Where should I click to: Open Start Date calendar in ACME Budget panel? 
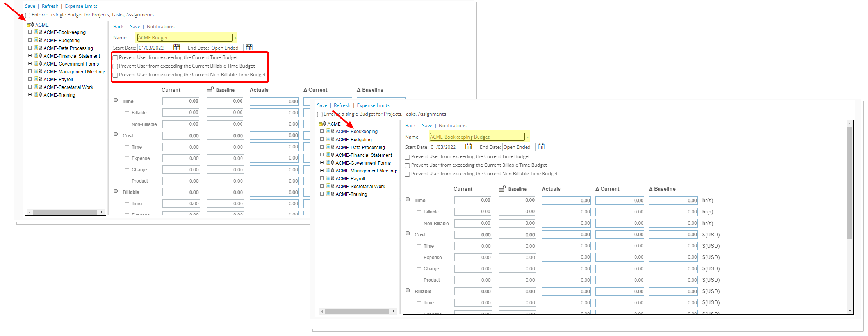point(176,48)
